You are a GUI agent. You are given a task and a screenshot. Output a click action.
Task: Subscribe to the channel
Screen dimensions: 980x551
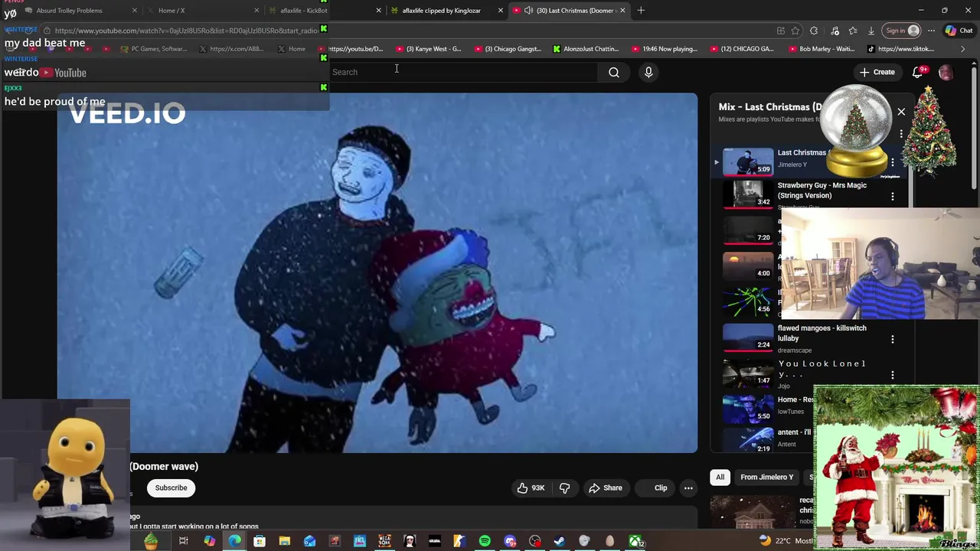[171, 487]
